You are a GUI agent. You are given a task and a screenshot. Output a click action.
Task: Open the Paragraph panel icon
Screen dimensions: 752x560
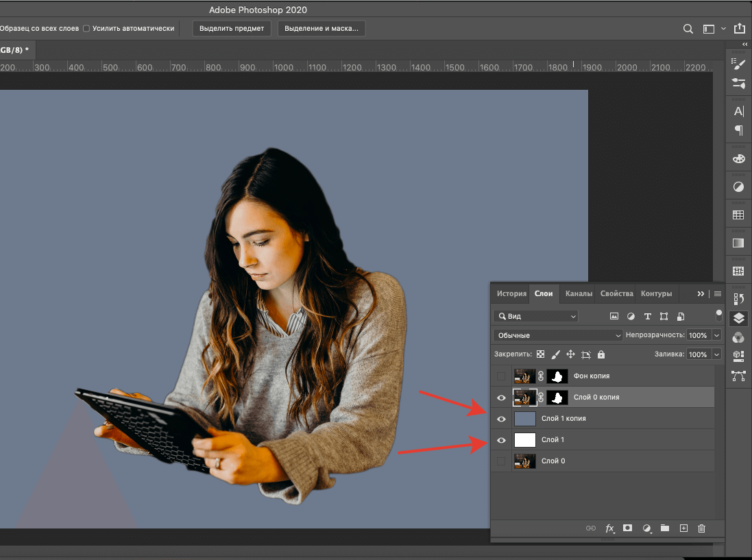[738, 130]
